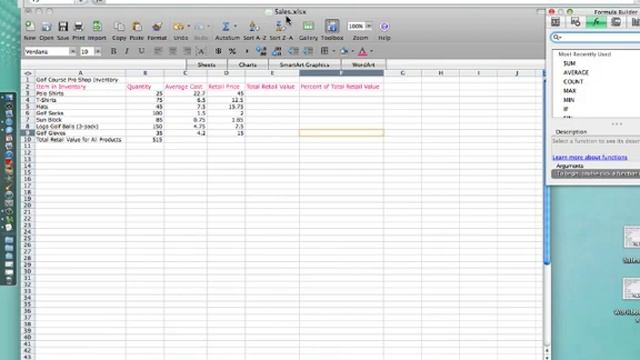
Task: Click the Formula Builder search field
Action: [x=595, y=37]
